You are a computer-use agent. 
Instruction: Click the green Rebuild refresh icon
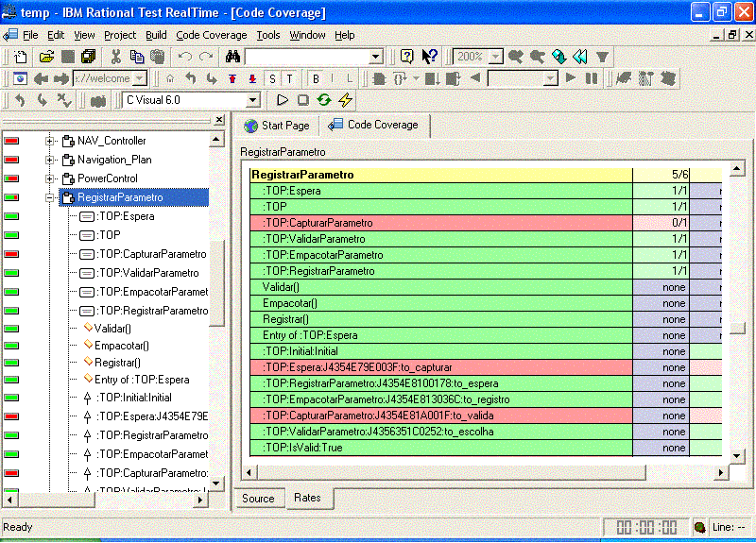pos(324,100)
